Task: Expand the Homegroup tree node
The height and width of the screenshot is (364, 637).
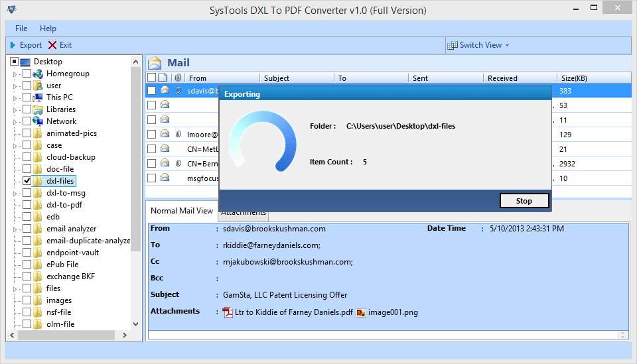Action: pyautogui.click(x=15, y=74)
